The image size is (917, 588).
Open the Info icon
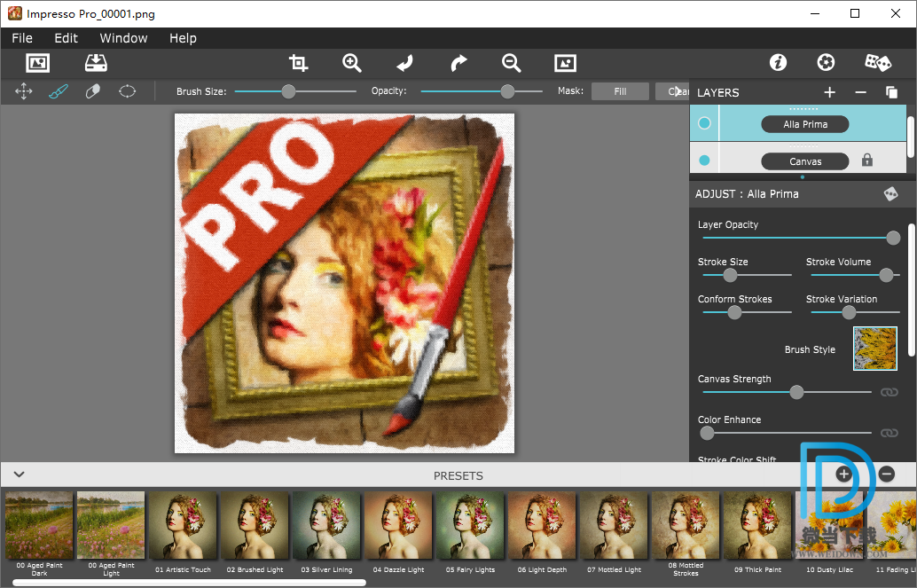point(778,62)
